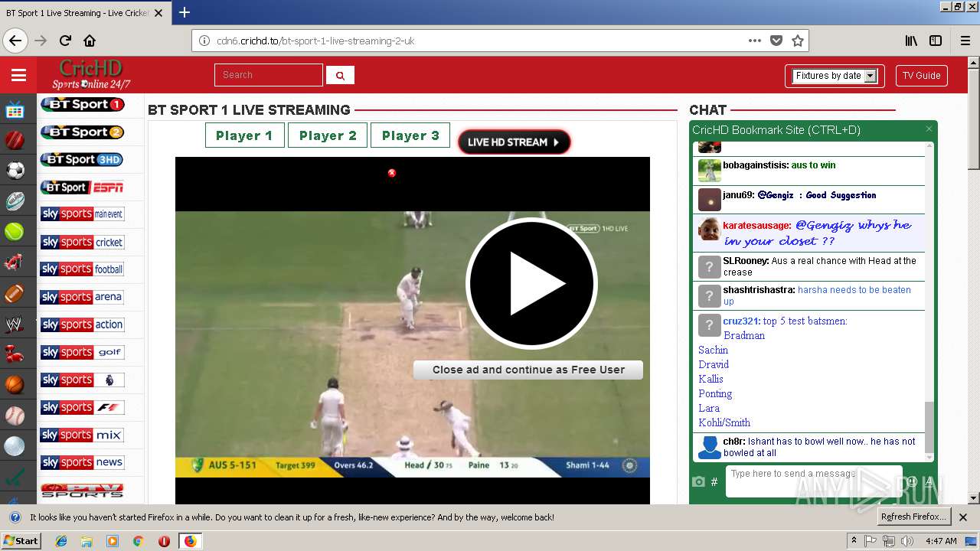Click the hashtag icon in chat
The height and width of the screenshot is (551, 980).
point(714,481)
